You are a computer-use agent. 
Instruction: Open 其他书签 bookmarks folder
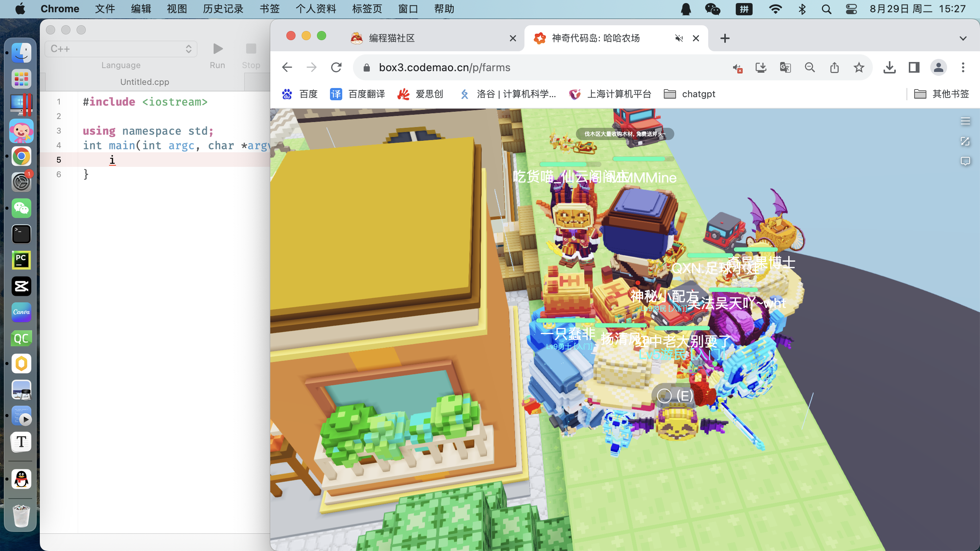[x=942, y=94]
